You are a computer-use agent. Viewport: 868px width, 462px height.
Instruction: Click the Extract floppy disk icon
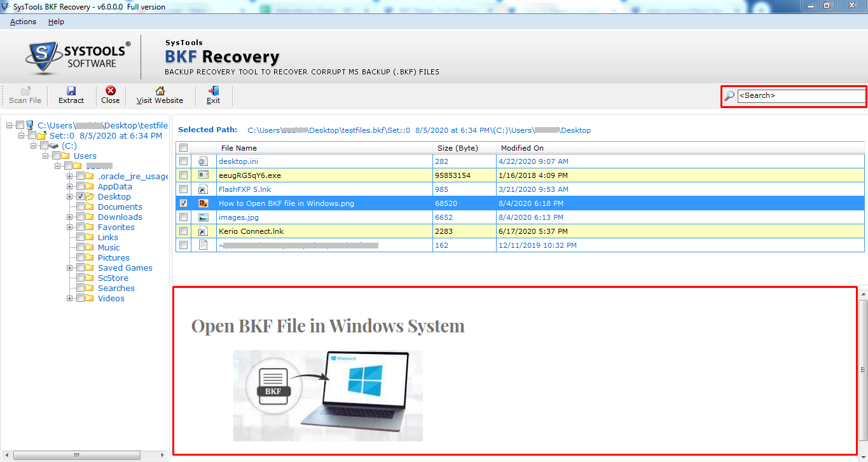[71, 91]
